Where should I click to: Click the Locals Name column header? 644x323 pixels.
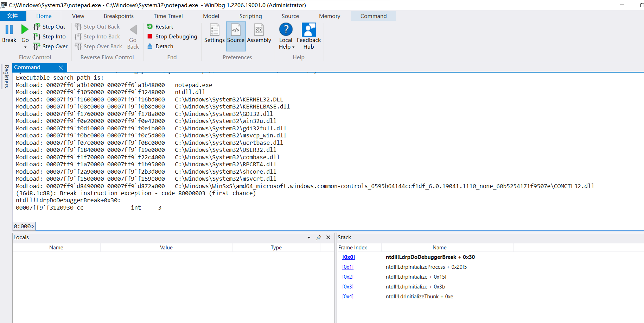[56, 248]
